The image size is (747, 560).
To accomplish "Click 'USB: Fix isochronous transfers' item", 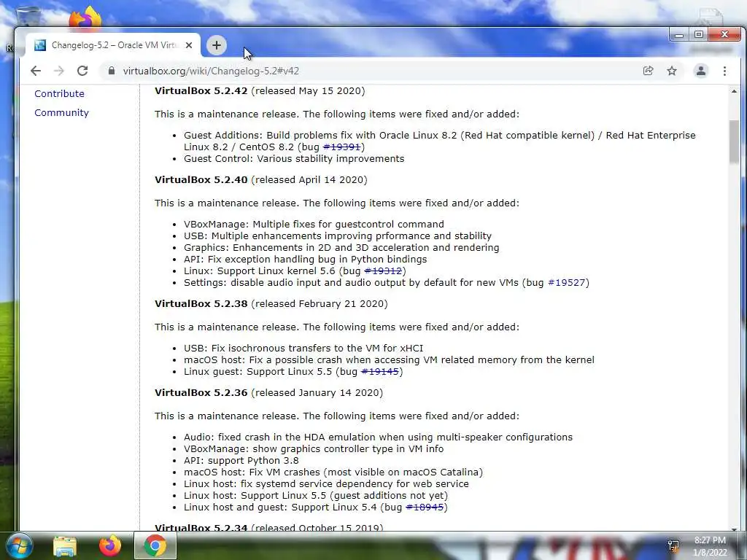I will coord(303,349).
